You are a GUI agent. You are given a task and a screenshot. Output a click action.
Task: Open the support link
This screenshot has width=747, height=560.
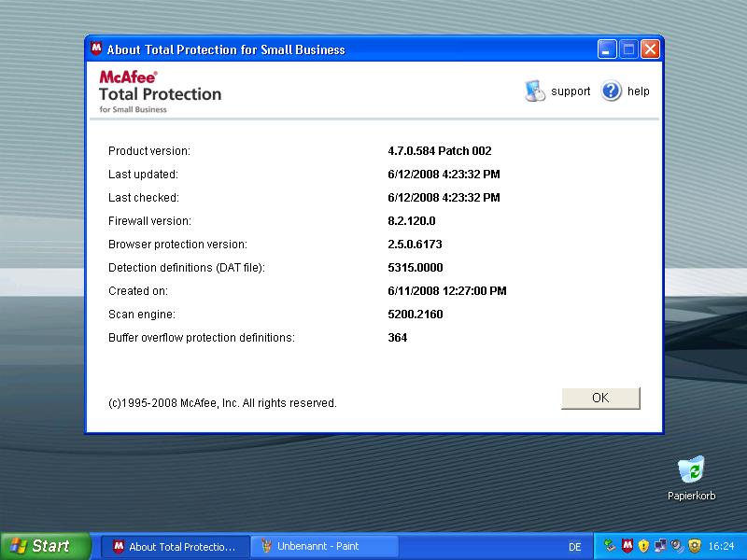click(571, 91)
